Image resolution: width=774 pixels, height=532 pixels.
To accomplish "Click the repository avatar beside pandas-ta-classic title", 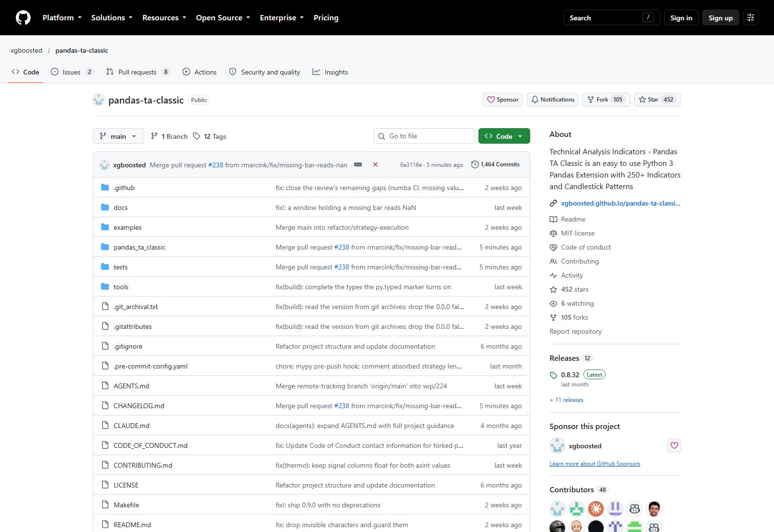I will pyautogui.click(x=99, y=100).
